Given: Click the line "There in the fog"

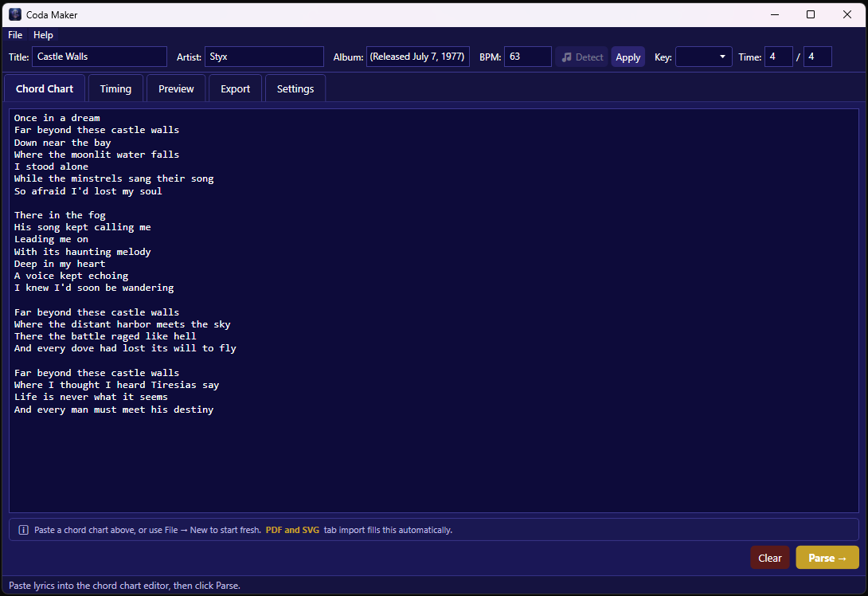Looking at the screenshot, I should [x=60, y=215].
